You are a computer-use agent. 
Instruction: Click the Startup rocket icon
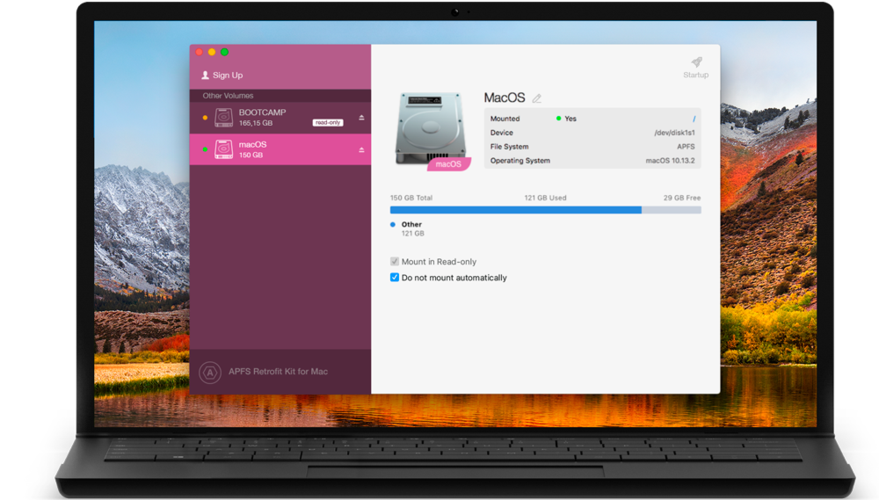point(696,62)
